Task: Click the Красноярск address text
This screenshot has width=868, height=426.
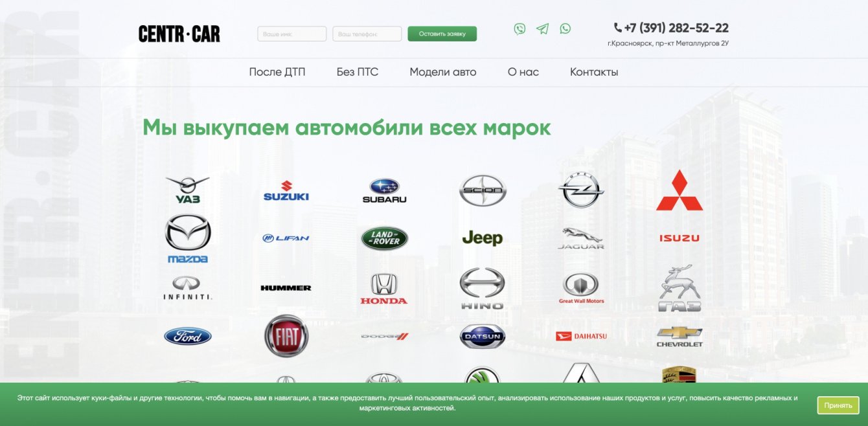Action: 668,43
